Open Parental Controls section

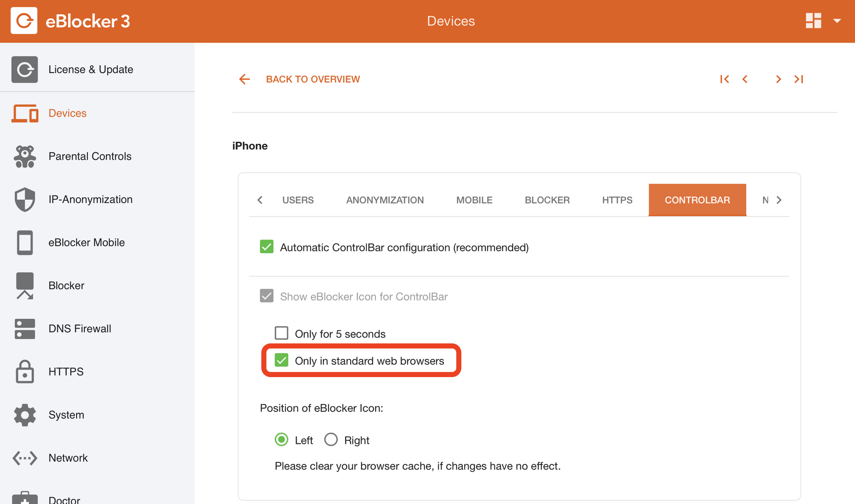click(90, 156)
